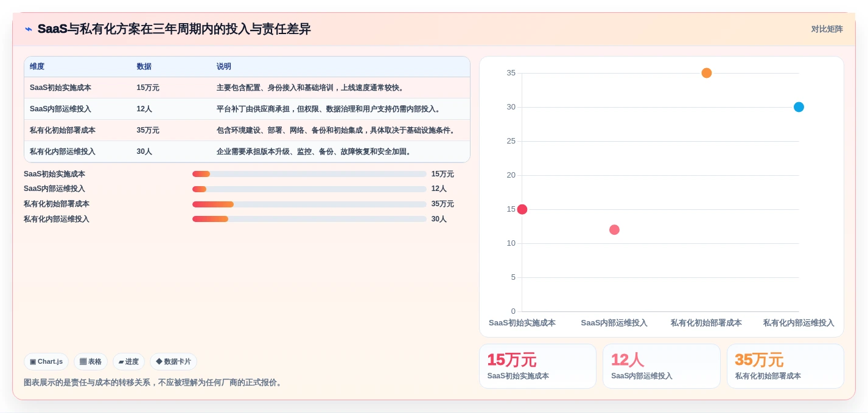Screen dimensions: 868x413
Task: Click the description starting 平台补丁由供应商承担
Action: (329, 109)
